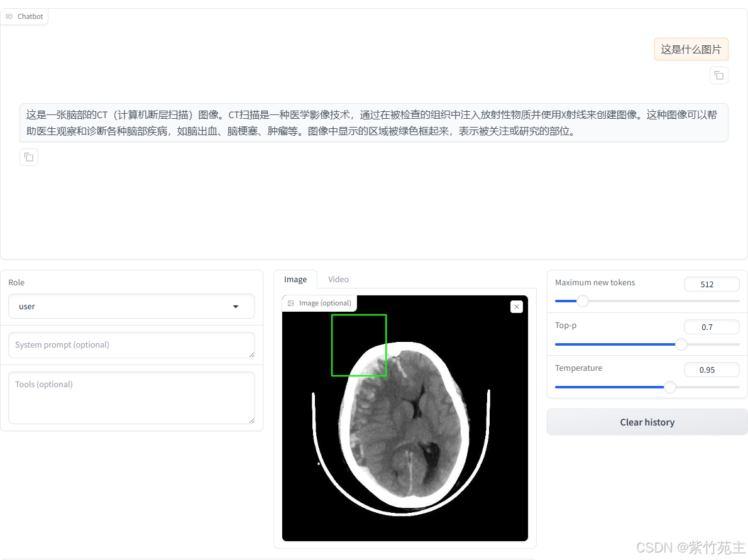The height and width of the screenshot is (560, 748).
Task: Select the Role field showing user
Action: [x=131, y=306]
